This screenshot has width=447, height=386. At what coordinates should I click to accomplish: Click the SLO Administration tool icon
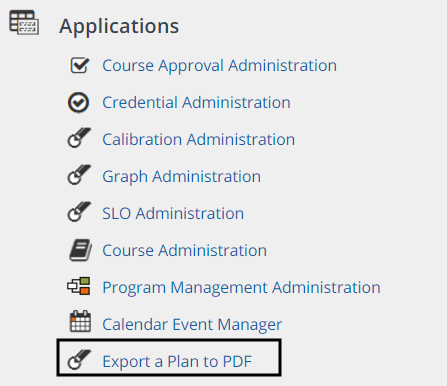(x=79, y=212)
